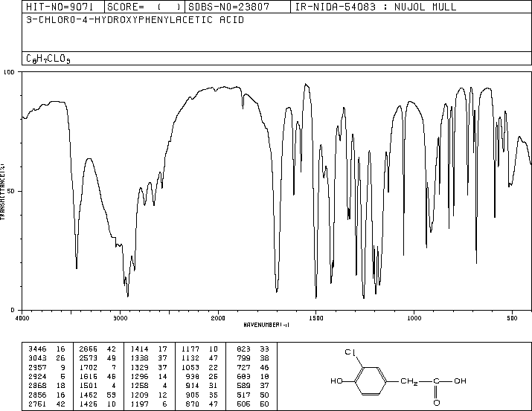The width and height of the screenshot is (532, 411).
Task: Click the HIT-NO=9071 header field
Action: (63, 7)
